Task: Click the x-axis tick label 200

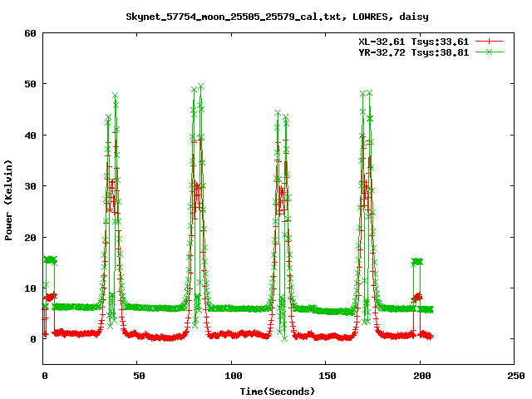Action: click(x=422, y=376)
